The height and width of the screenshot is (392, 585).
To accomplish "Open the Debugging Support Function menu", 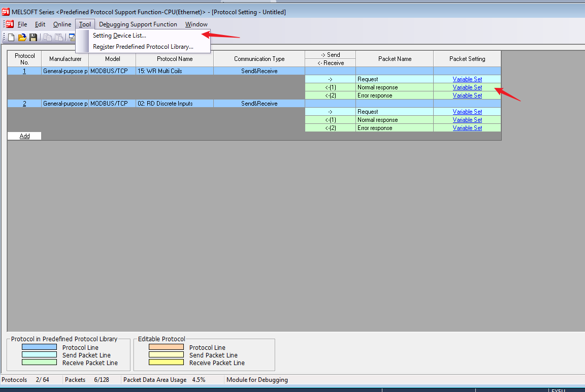I will (x=138, y=24).
